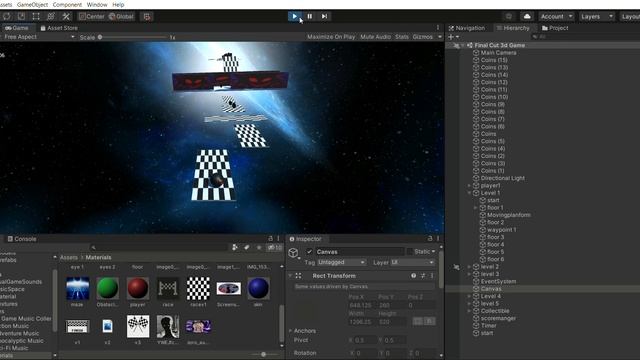The width and height of the screenshot is (640, 360).
Task: Select the Rotate tool in the toolbar
Action: 7,16
